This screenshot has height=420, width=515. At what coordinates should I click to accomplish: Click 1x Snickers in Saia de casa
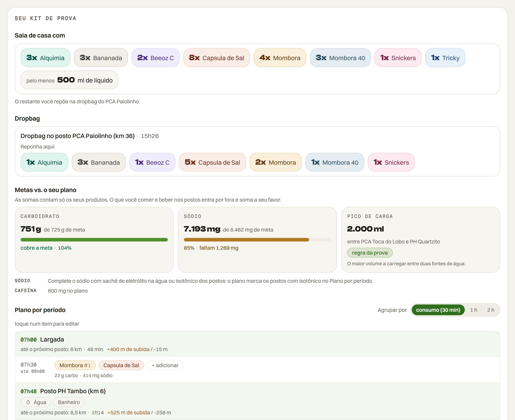398,58
